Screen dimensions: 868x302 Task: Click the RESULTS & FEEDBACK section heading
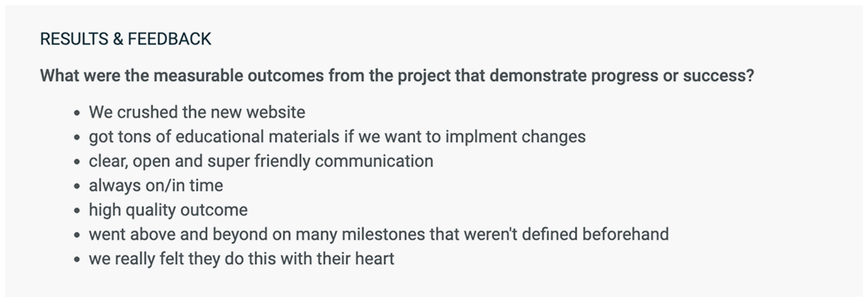[x=126, y=40]
